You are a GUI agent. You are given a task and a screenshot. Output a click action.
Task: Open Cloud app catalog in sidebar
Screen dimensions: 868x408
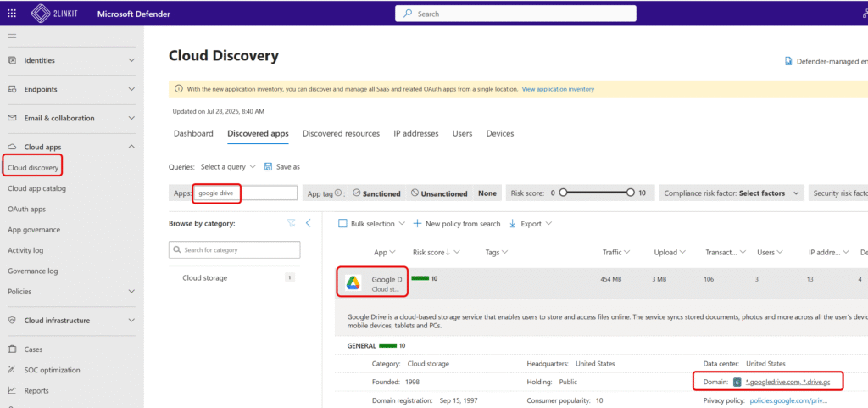click(36, 188)
